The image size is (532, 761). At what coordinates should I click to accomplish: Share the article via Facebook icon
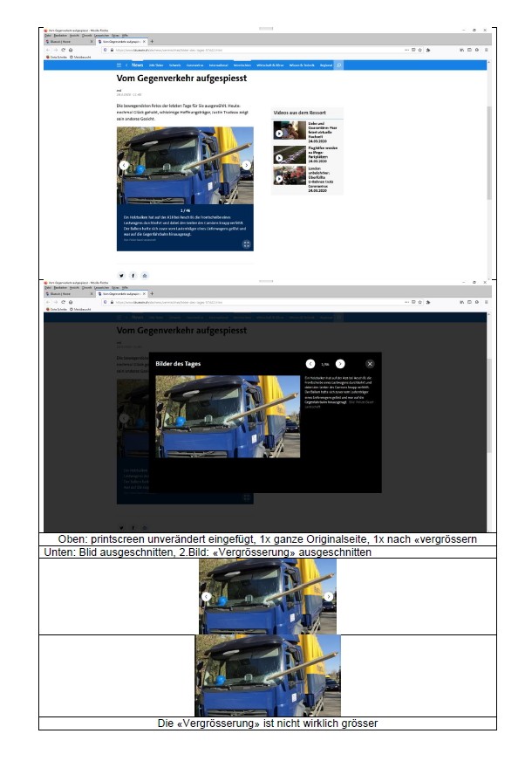coord(133,275)
